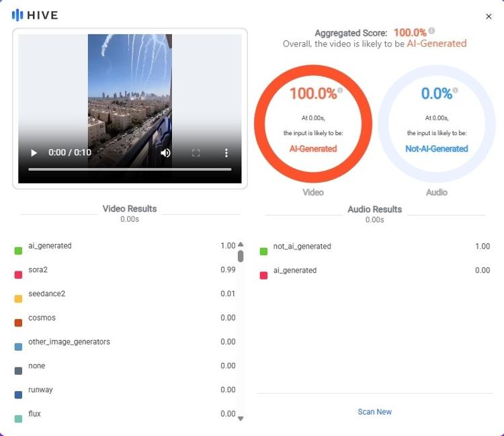The image size is (504, 436).
Task: Click green swatch beside video ai_generated
Action: point(18,251)
